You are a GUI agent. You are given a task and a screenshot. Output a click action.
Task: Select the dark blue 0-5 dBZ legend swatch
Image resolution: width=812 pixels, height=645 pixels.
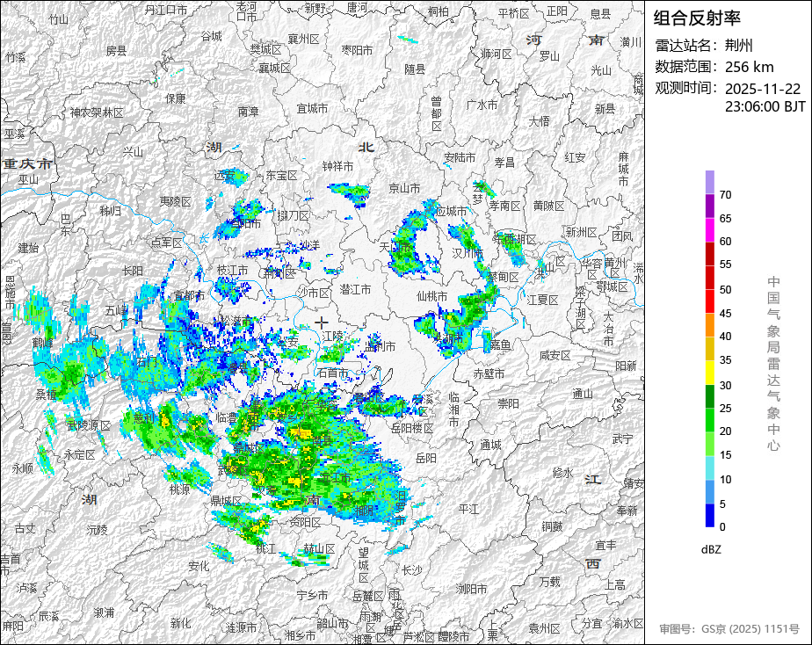coord(709,516)
